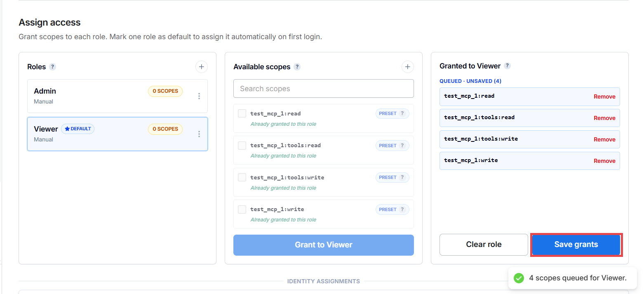Open help icon next to Granted to Viewer
The image size is (644, 294).
coord(507,66)
